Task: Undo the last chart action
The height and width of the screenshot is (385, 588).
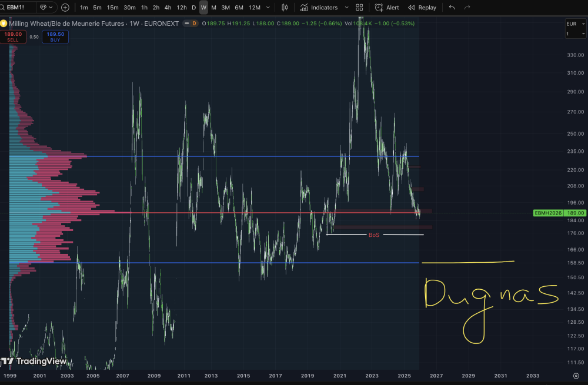Action: [452, 8]
